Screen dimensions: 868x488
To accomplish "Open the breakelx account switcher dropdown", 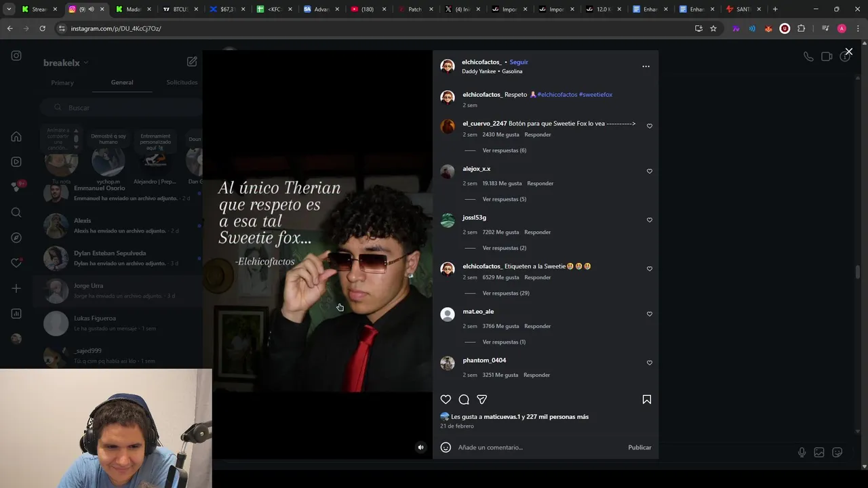I will (66, 63).
